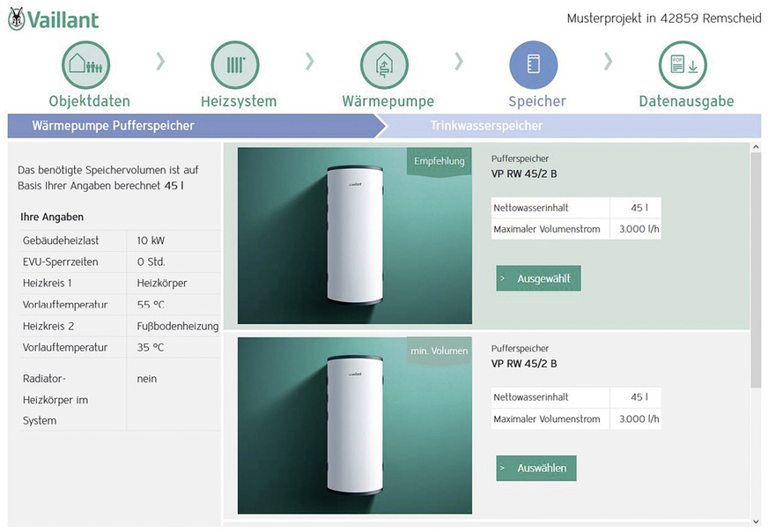Open the Objektdaten house icon step
Screen dimensions: 768x532
(x=85, y=65)
